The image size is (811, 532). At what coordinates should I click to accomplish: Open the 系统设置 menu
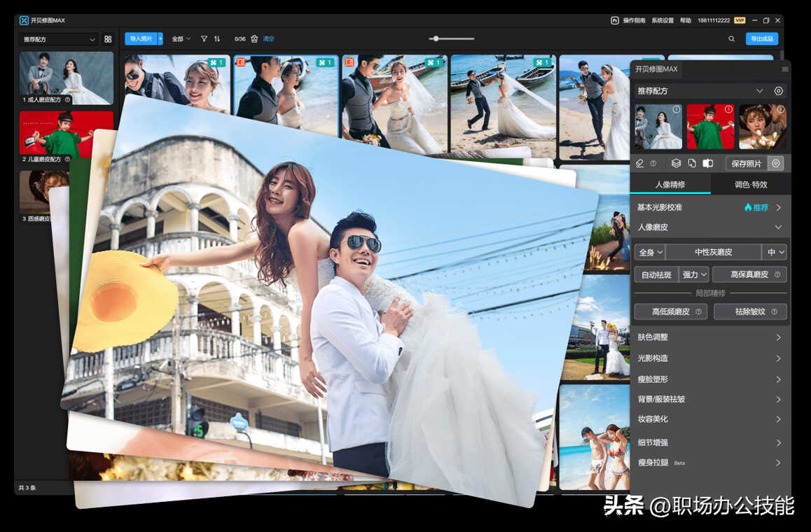(663, 21)
